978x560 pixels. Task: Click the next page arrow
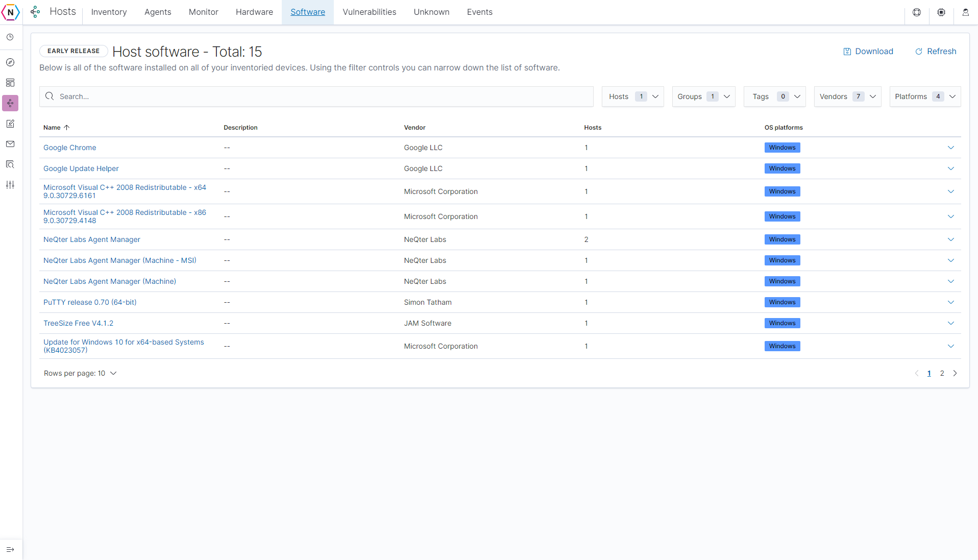coord(955,373)
